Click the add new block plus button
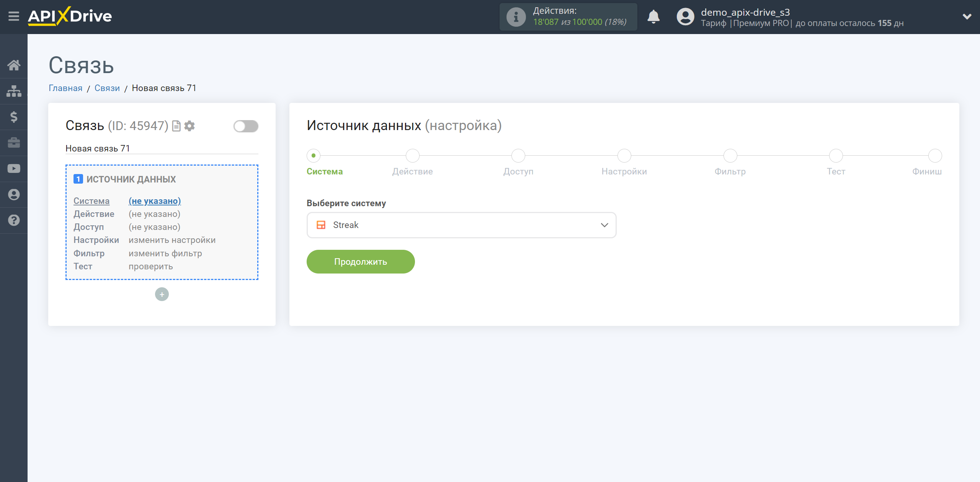This screenshot has height=482, width=980. coord(162,294)
